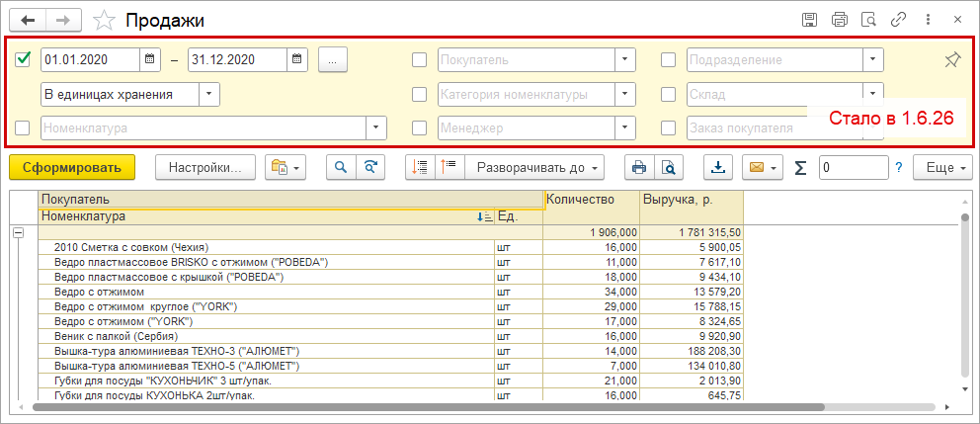The image size is (980, 424).
Task: Click the sigma sum icon
Action: [800, 168]
